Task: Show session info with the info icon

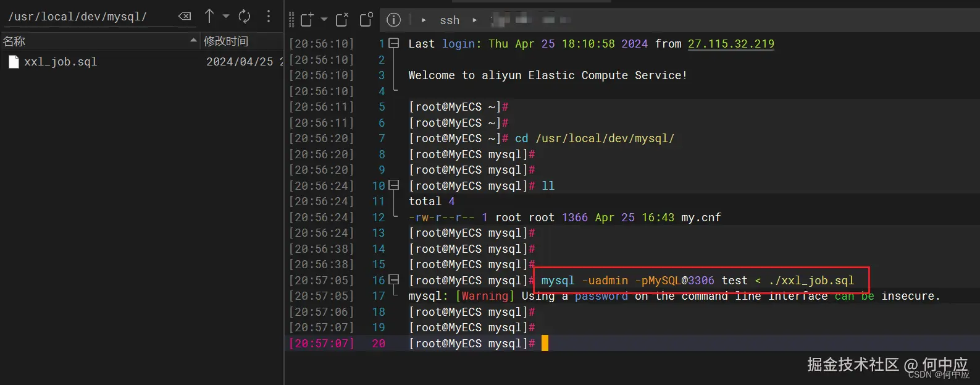Action: point(393,20)
